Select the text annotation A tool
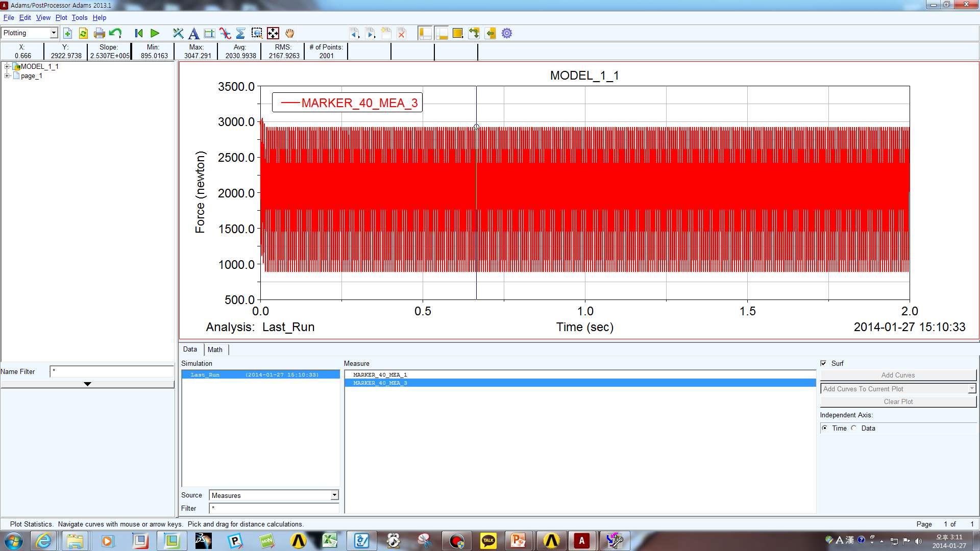980x551 pixels. pyautogui.click(x=193, y=34)
